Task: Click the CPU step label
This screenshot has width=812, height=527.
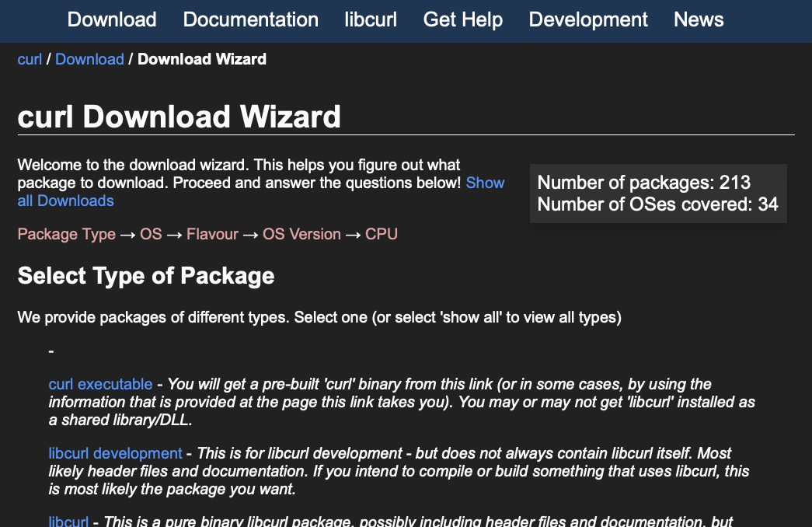Action: click(x=382, y=234)
